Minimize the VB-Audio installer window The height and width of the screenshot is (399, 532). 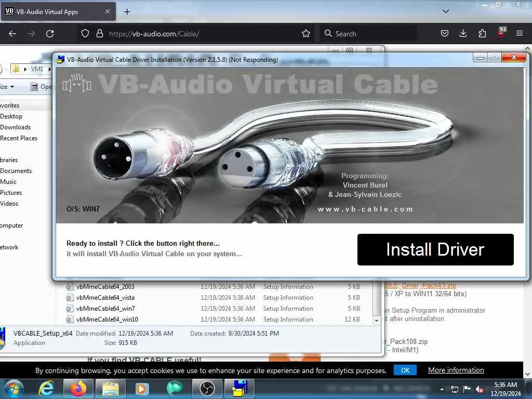tap(480, 58)
